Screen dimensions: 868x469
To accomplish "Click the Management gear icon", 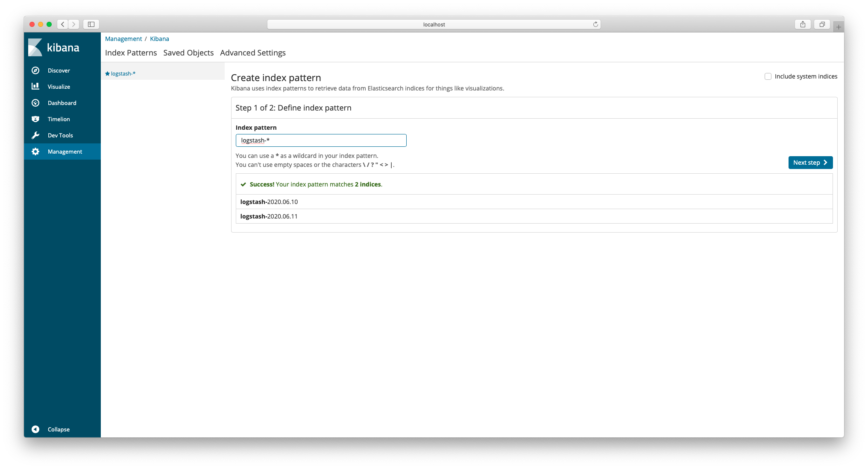I will [35, 151].
